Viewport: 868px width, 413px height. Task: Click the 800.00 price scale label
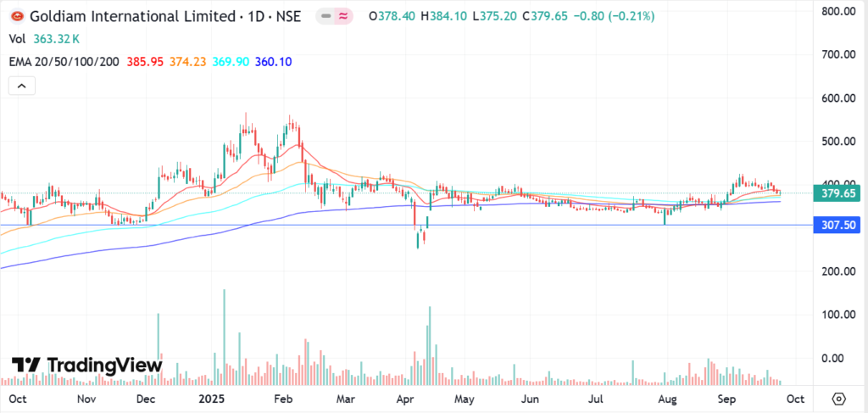[838, 11]
